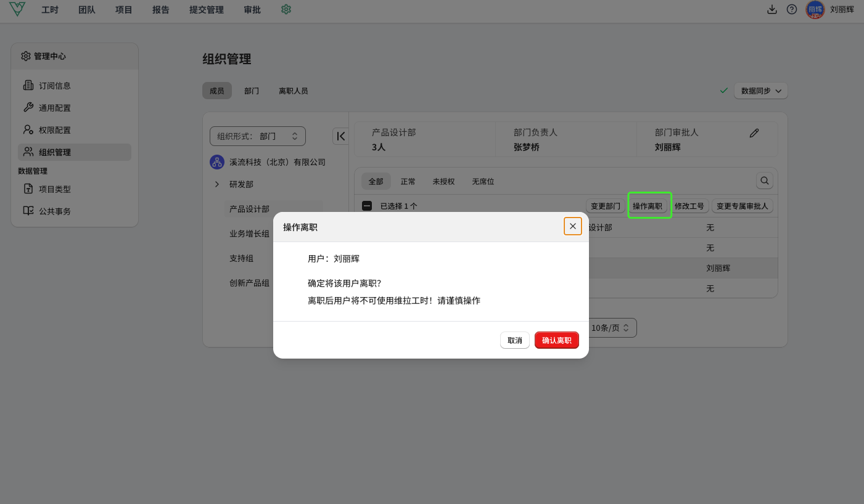The image size is (864, 504).
Task: Click the 刘丽辉 user avatar
Action: click(x=815, y=9)
